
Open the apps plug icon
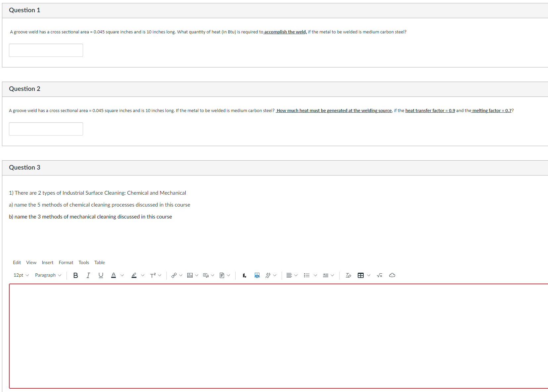(x=268, y=275)
